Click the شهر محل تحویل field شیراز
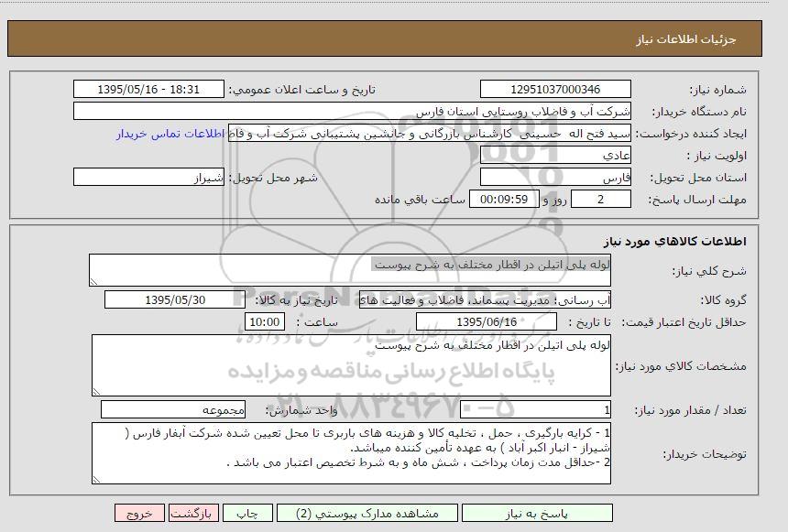788x532 pixels. tap(148, 178)
